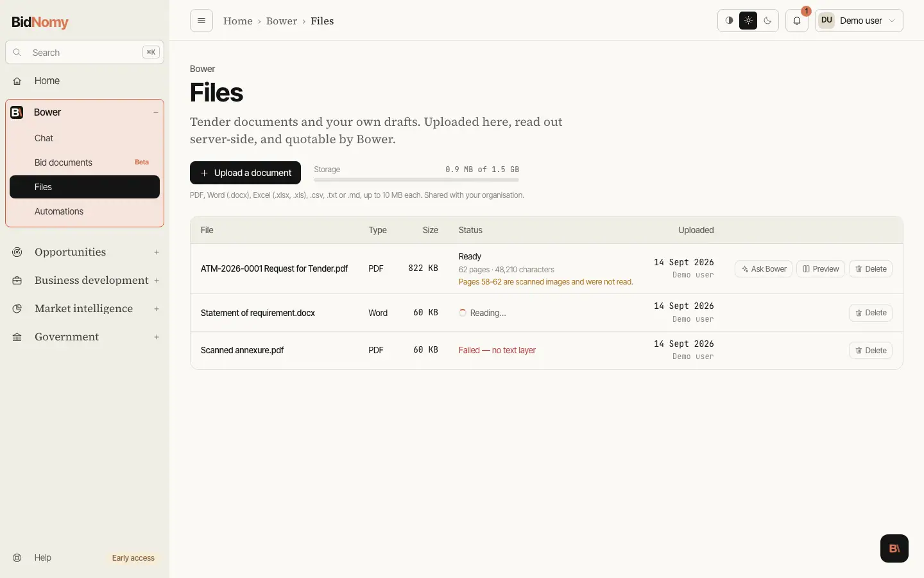Select the light theme sun icon

[x=748, y=21]
